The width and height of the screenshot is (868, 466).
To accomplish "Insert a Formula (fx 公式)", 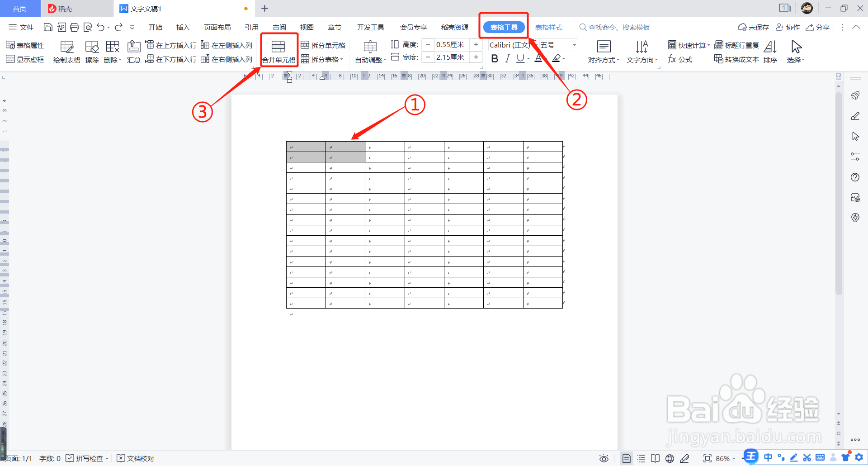I will pyautogui.click(x=680, y=59).
